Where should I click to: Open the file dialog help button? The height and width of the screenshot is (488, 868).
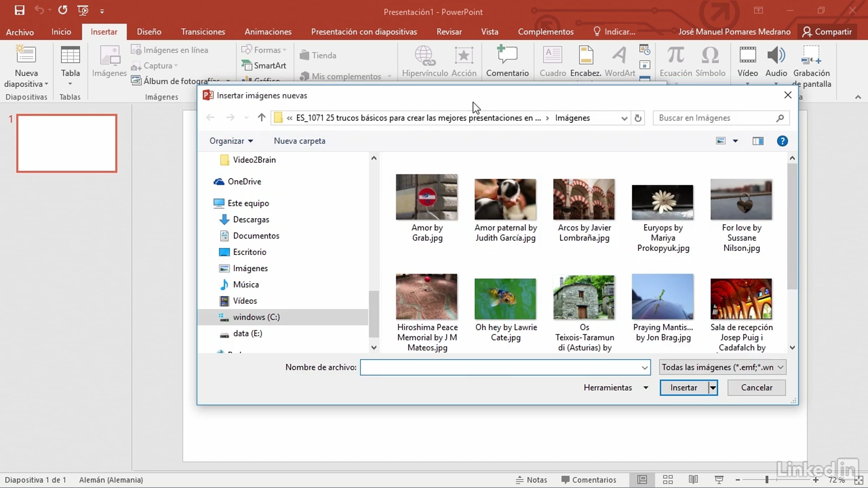coord(782,141)
